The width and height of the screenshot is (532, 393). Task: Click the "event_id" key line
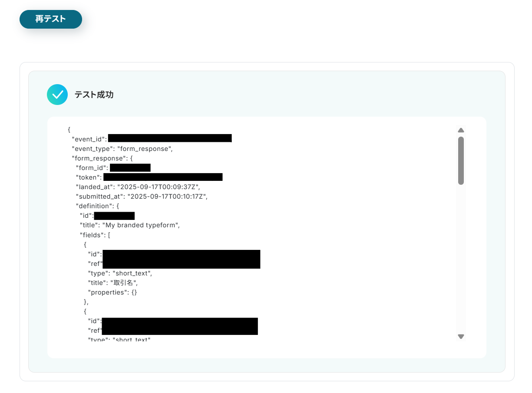coord(152,139)
